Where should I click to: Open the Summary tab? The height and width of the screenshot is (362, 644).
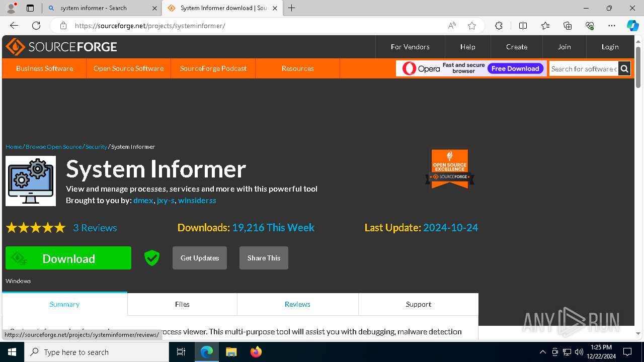point(64,304)
